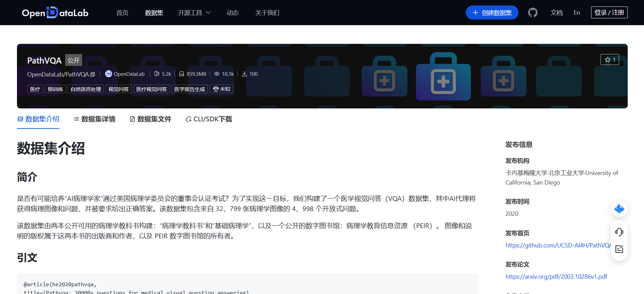Click the OpenDataLab avatar icon

[x=109, y=74]
